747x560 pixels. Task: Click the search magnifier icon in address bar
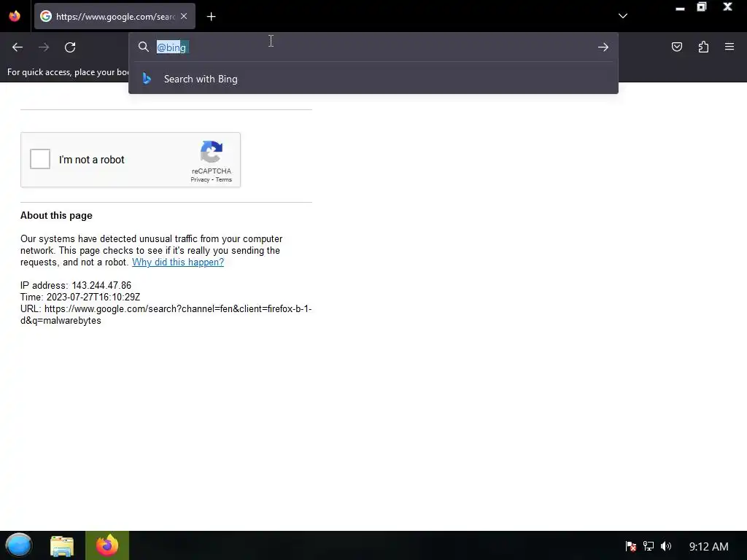point(144,47)
